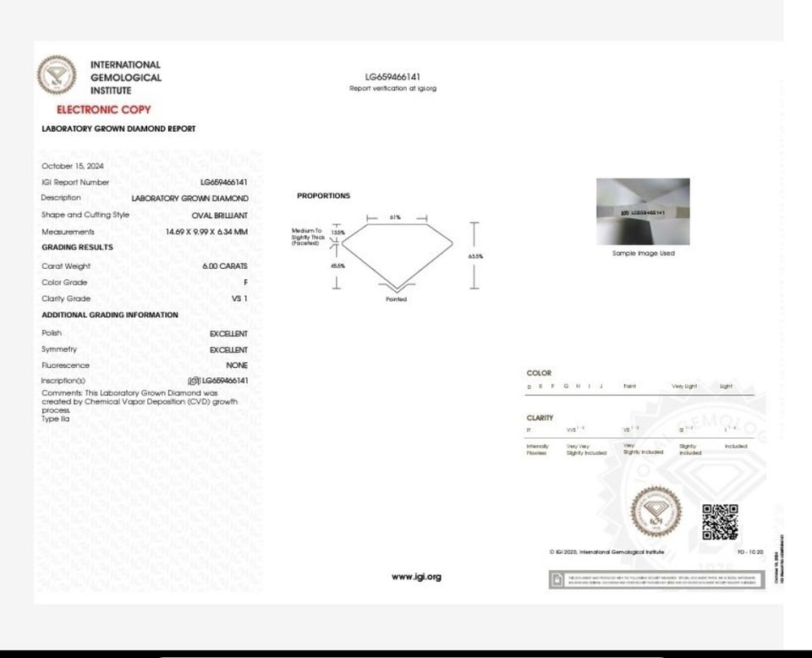The image size is (812, 658).
Task: Click 'Report verification at igi.org' text
Action: [x=392, y=89]
